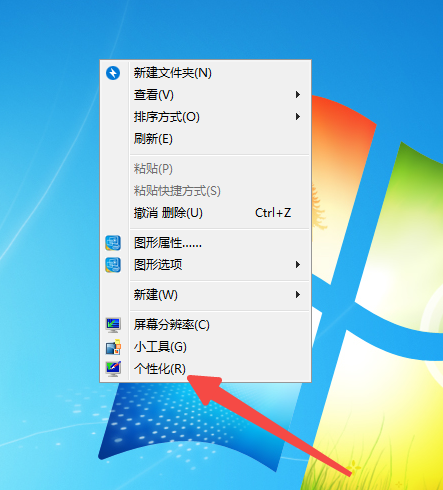Click the gadgets icon beside 小工具

[113, 347]
